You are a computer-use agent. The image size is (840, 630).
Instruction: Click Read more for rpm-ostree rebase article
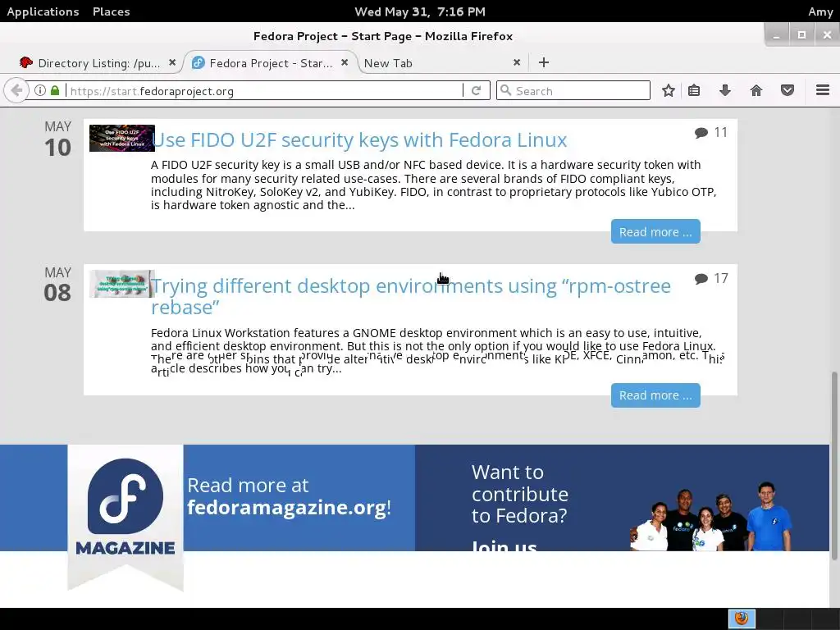click(x=655, y=395)
